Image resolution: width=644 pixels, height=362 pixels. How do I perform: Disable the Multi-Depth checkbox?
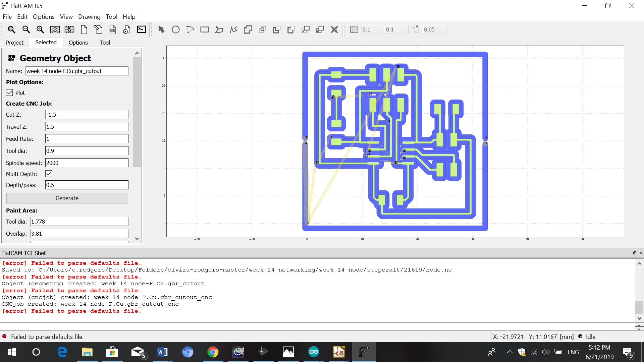[x=49, y=174]
